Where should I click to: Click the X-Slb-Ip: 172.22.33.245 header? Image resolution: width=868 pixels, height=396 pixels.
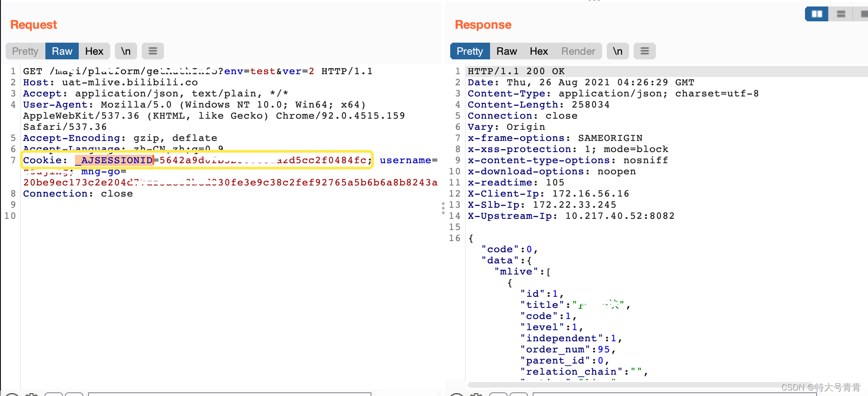point(542,205)
